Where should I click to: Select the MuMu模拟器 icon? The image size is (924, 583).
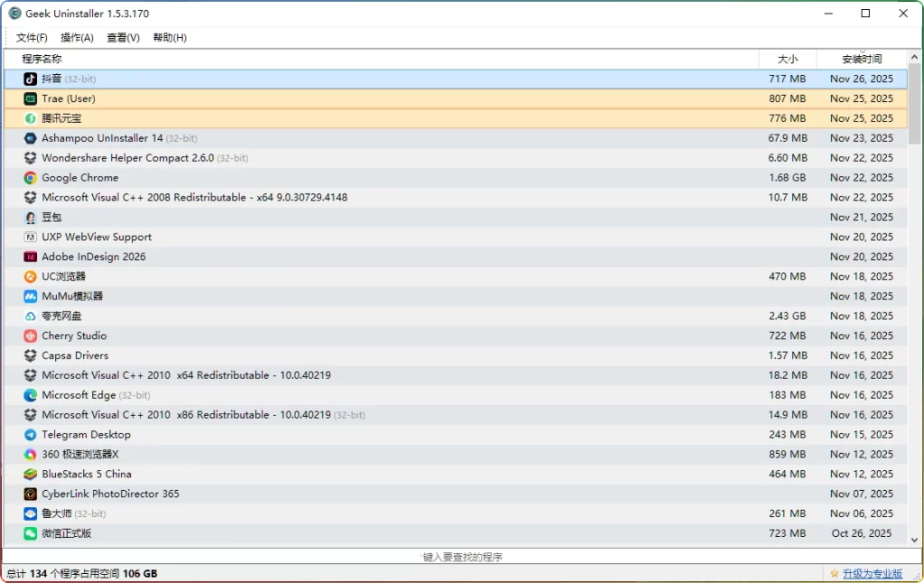pos(28,296)
